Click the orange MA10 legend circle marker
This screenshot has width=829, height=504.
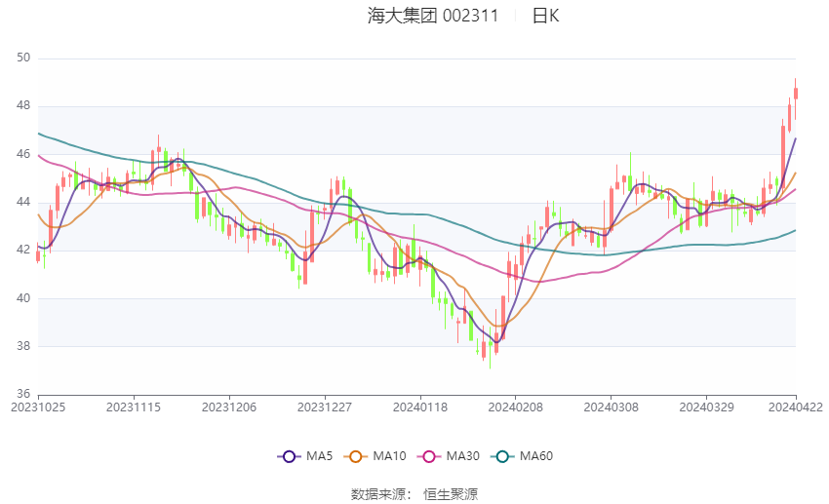(x=355, y=455)
